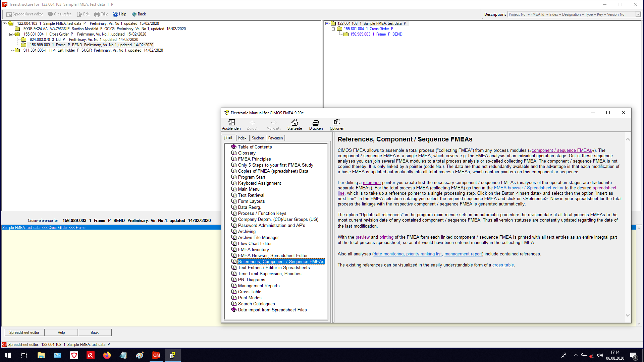Click manual content scroll up arrow
The image size is (644, 362).
pyautogui.click(x=628, y=139)
